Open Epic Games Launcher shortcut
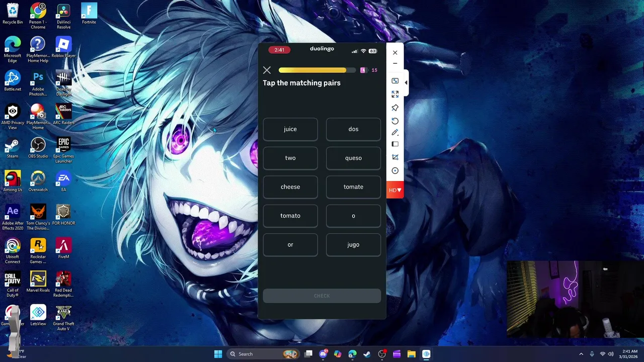Viewport: 644px width, 362px height. (x=63, y=150)
